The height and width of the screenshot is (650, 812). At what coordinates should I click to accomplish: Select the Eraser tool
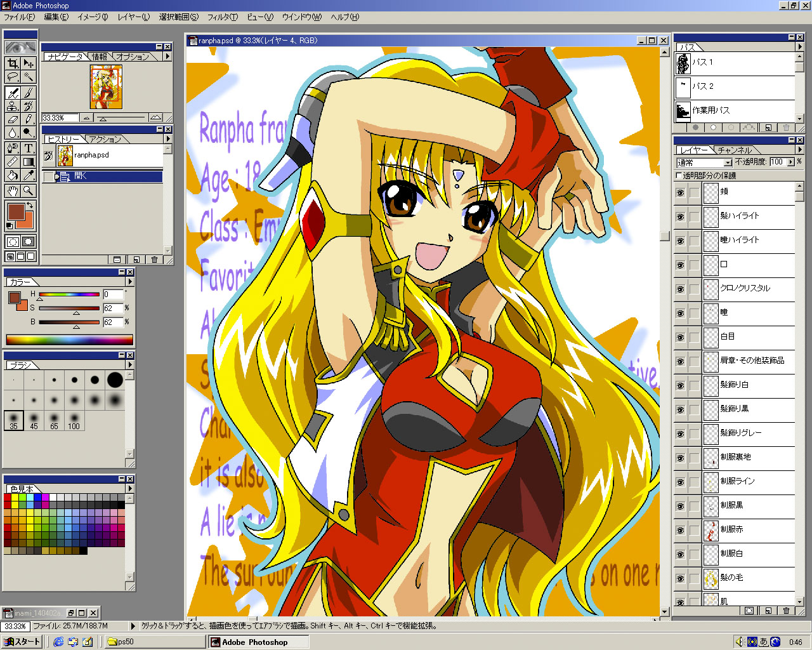coord(13,119)
